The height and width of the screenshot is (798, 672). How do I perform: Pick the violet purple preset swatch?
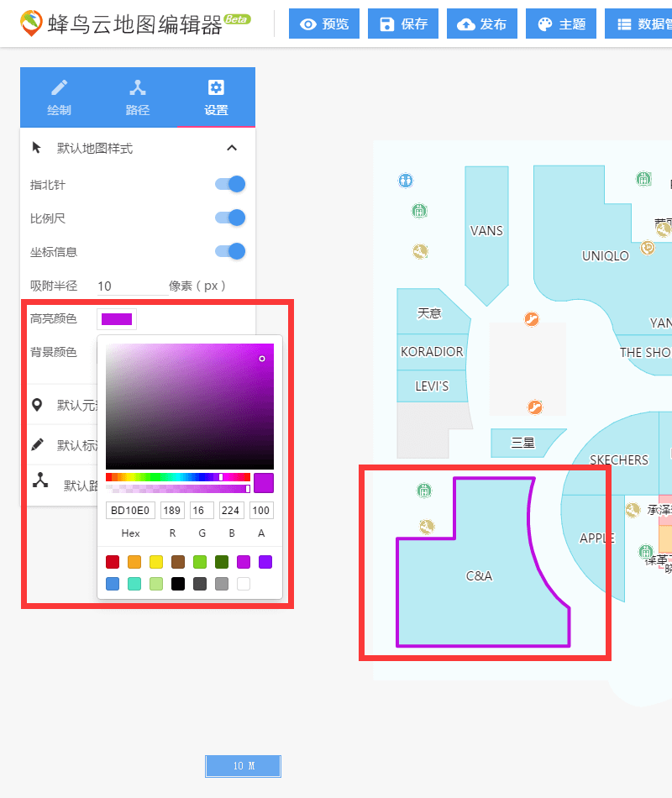coord(265,562)
